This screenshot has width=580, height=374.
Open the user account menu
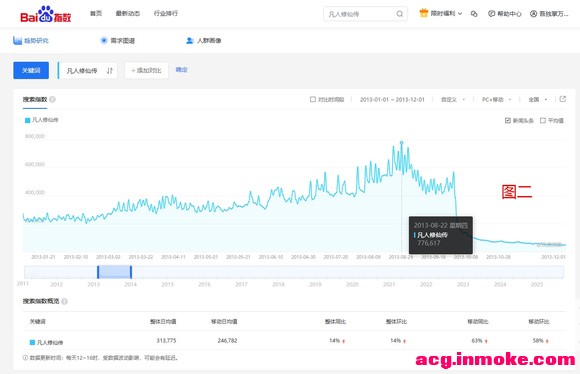click(549, 14)
